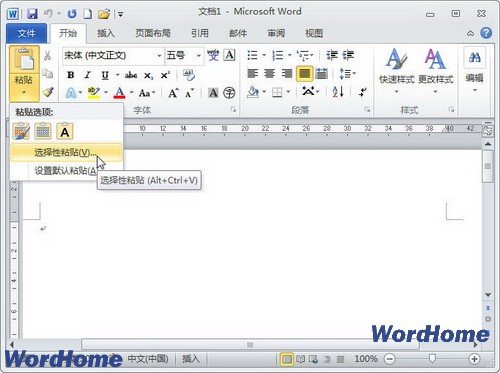This screenshot has height=373, width=500.
Task: Click the Show paragraph marks icon
Action: tap(363, 92)
